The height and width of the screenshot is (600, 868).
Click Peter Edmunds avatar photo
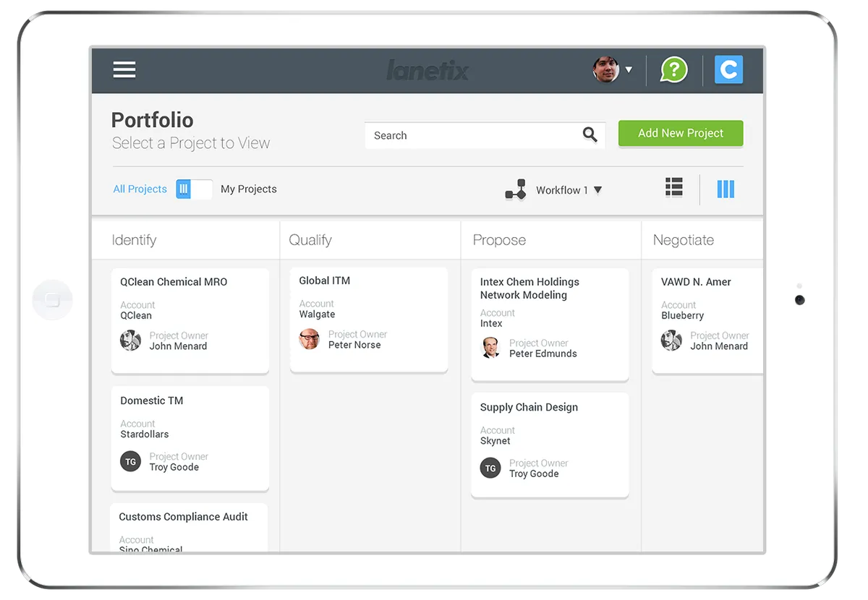click(x=490, y=348)
